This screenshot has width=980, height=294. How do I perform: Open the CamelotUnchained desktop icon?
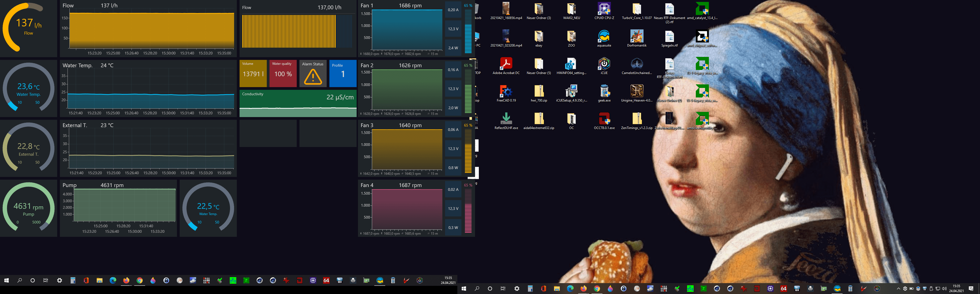coord(637,66)
